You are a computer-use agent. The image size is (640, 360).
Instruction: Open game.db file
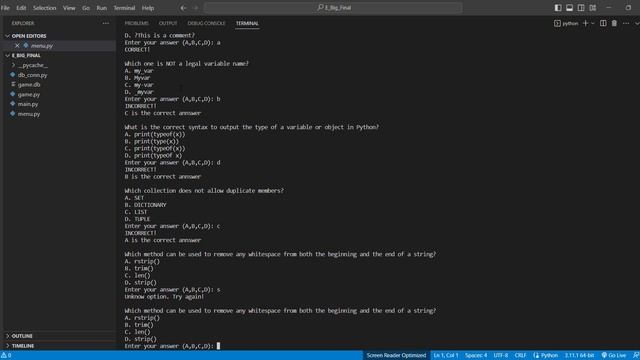pyautogui.click(x=29, y=84)
